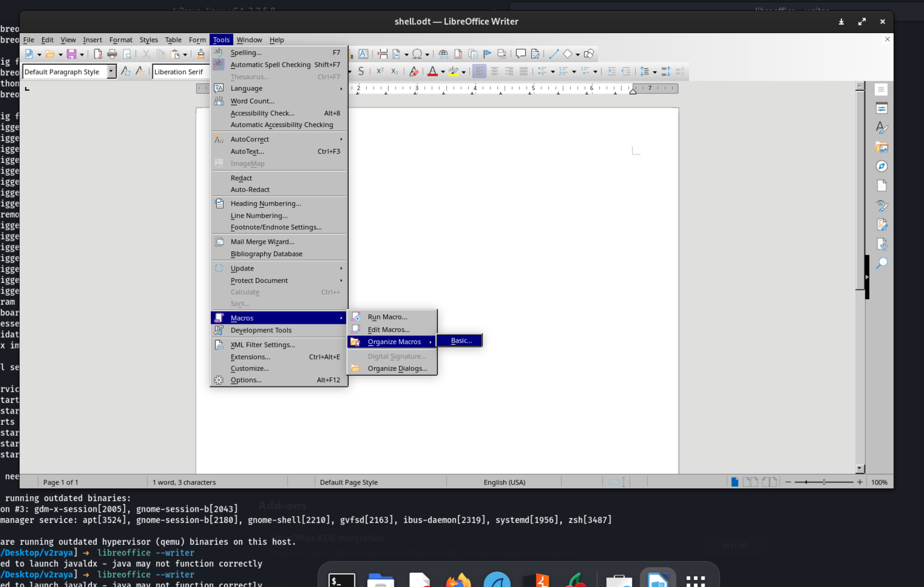Insert a text box from toolbar
This screenshot has width=924, height=587.
pos(364,54)
